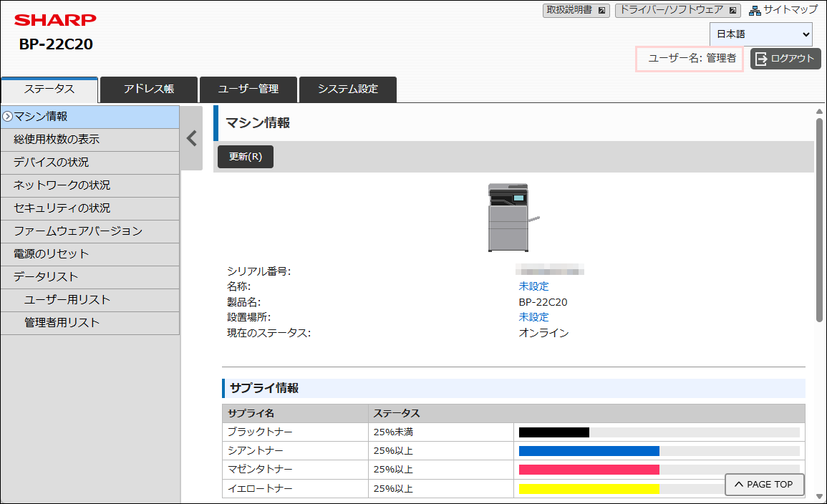The image size is (827, 504).
Task: Open セキュリティの状況 in the sidebar
Action: pos(90,208)
